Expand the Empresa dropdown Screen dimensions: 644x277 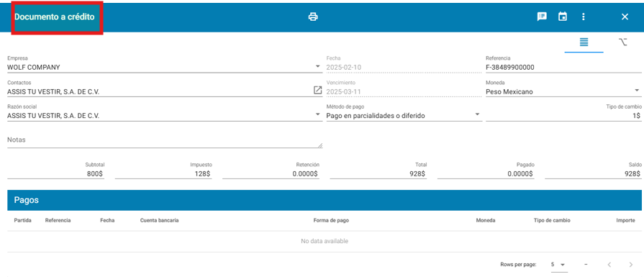[318, 66]
